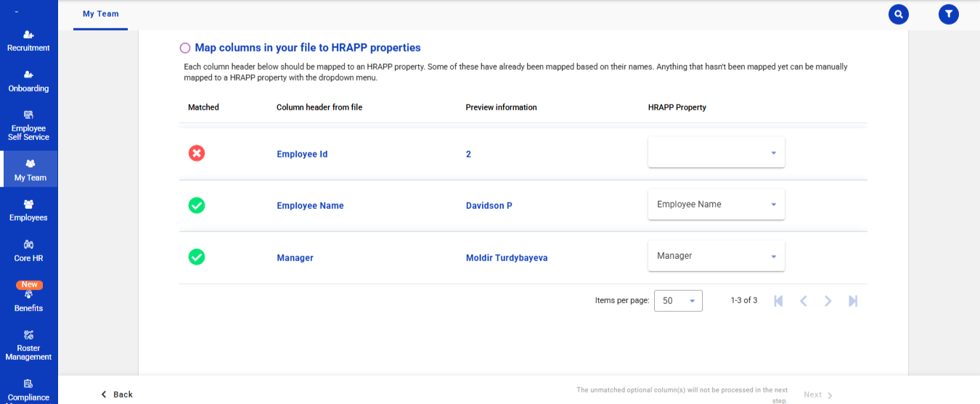Image resolution: width=980 pixels, height=404 pixels.
Task: Open Core HR module
Action: tap(28, 251)
